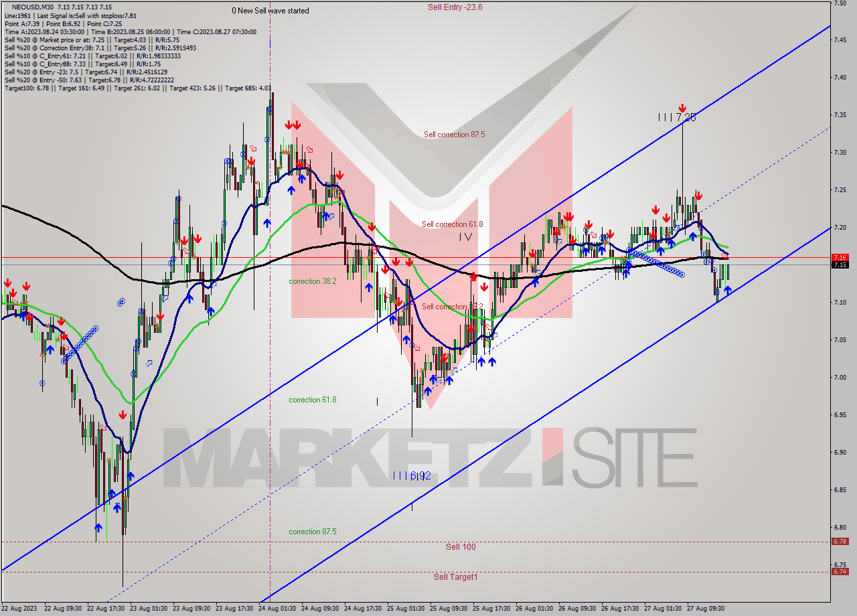Click the 'Sell Entry -23.6' label
857x616 pixels.
[455, 7]
